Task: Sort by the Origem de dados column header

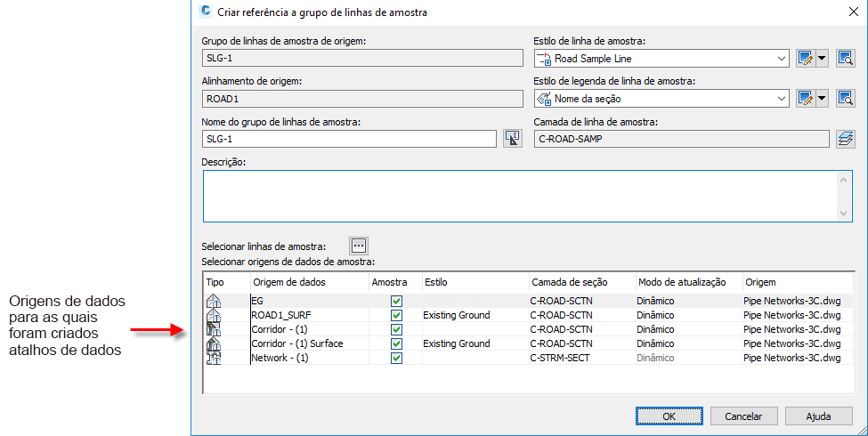Action: (x=307, y=282)
